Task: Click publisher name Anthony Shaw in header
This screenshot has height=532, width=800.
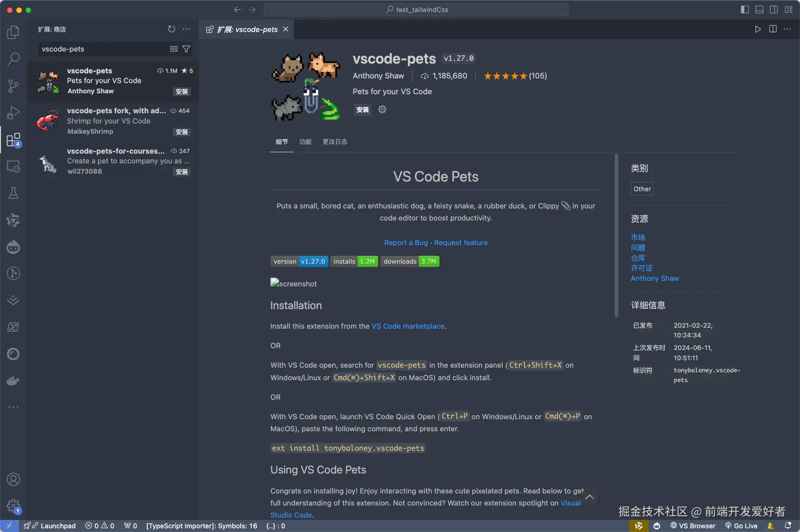Action: [x=378, y=76]
